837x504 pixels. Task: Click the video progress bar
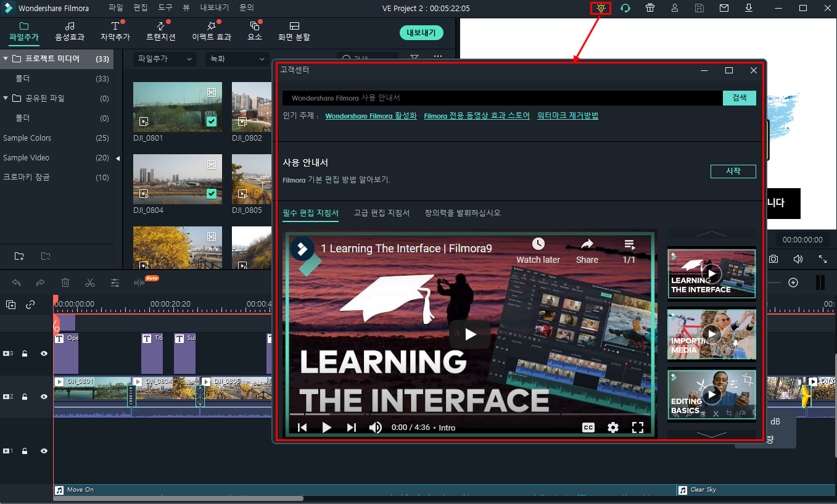click(x=471, y=414)
